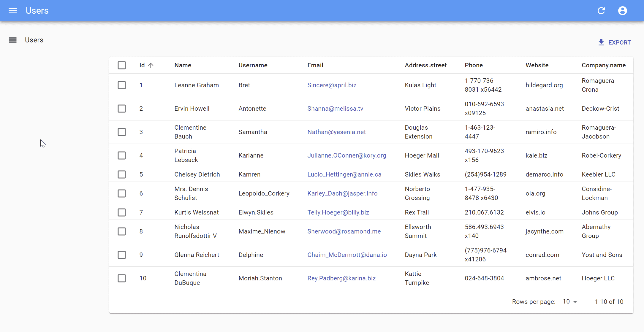This screenshot has width=644, height=332.
Task: Open the Sincere@april.biz email link
Action: tap(332, 85)
